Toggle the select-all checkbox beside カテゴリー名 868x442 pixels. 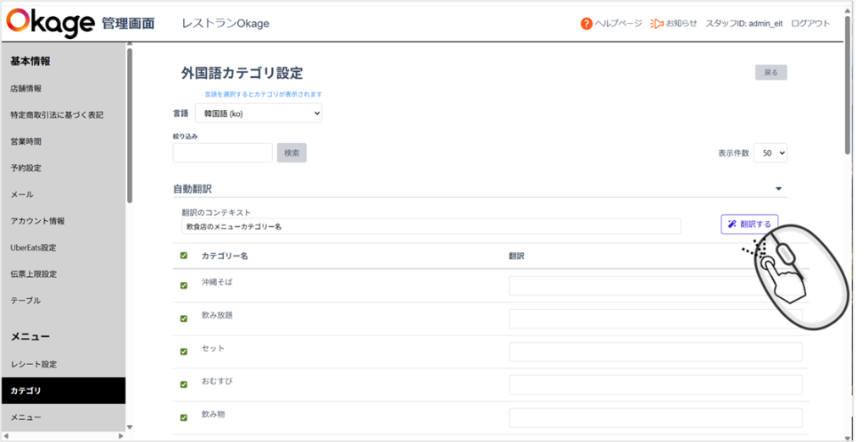(x=184, y=256)
